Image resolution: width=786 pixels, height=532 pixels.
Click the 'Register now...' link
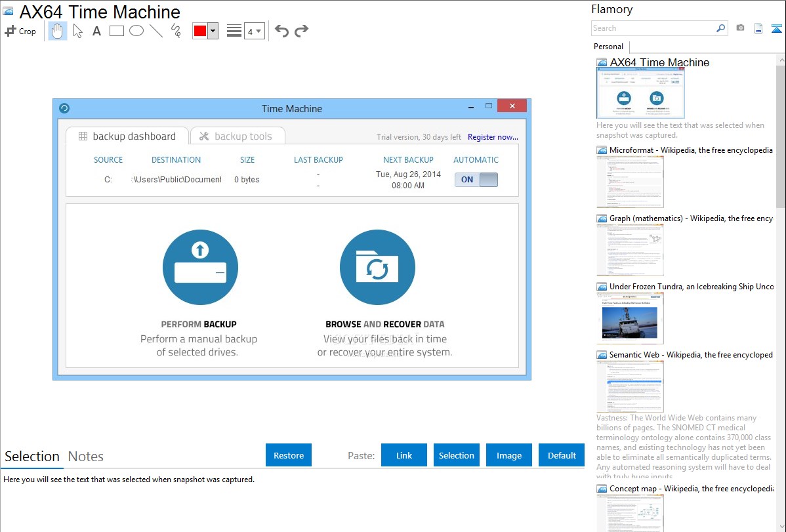click(493, 137)
